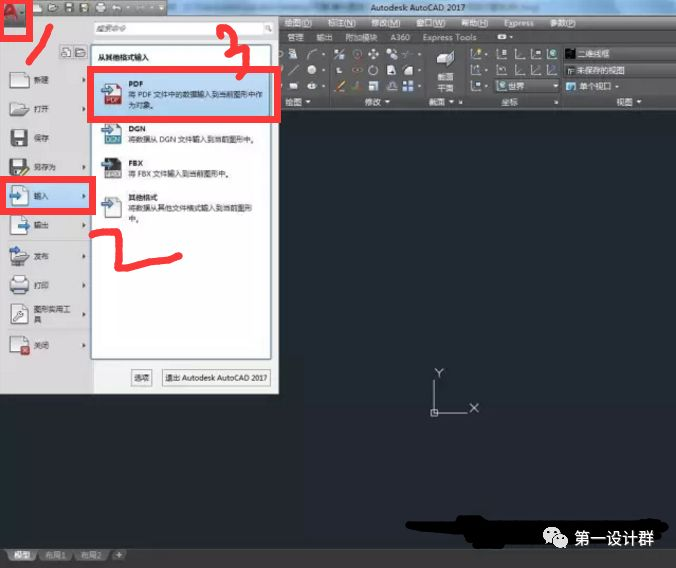Click the 保存 (Save) disk icon

pos(20,138)
